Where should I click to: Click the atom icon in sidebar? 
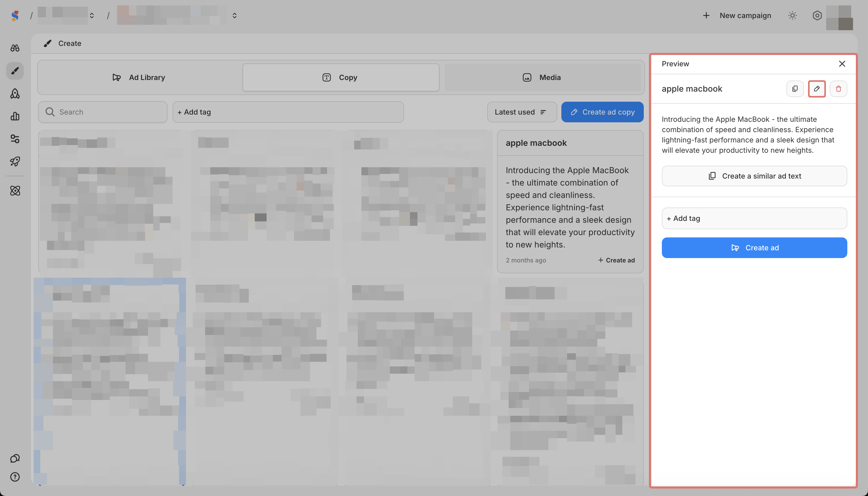(x=15, y=191)
